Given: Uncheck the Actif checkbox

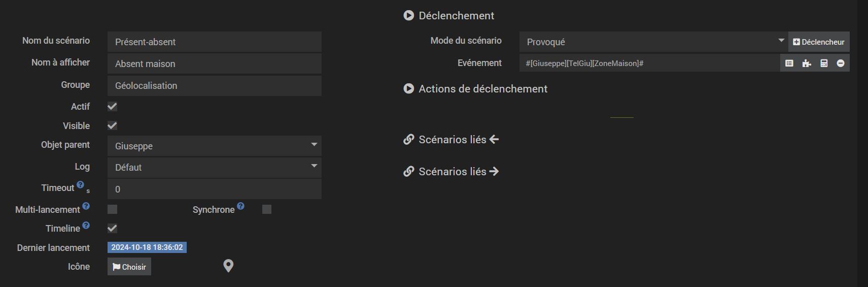Looking at the screenshot, I should point(113,107).
